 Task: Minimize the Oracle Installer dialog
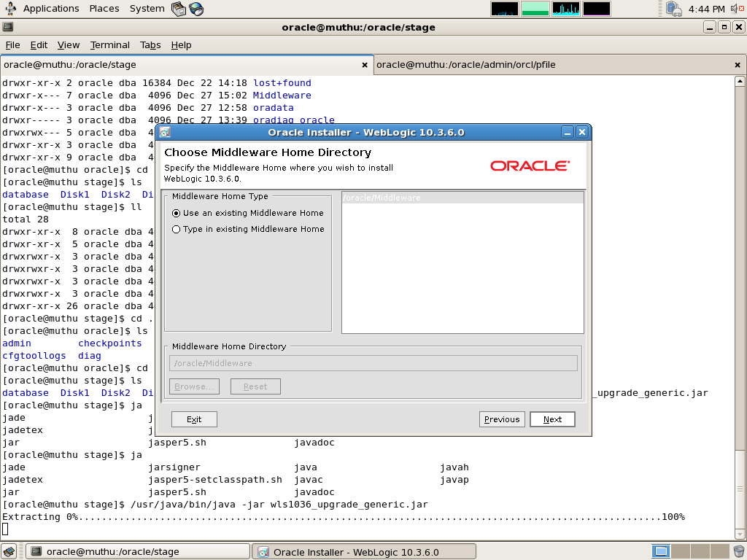pos(568,133)
